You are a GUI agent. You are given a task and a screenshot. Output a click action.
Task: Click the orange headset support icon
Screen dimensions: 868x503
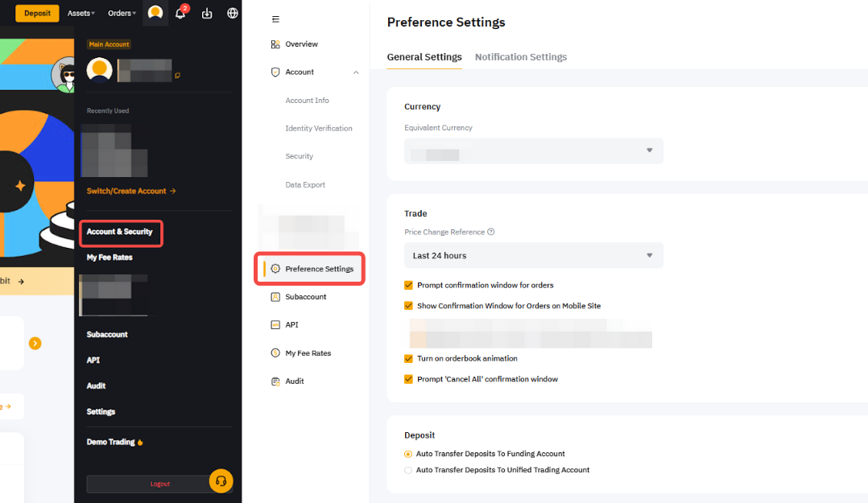(x=221, y=481)
